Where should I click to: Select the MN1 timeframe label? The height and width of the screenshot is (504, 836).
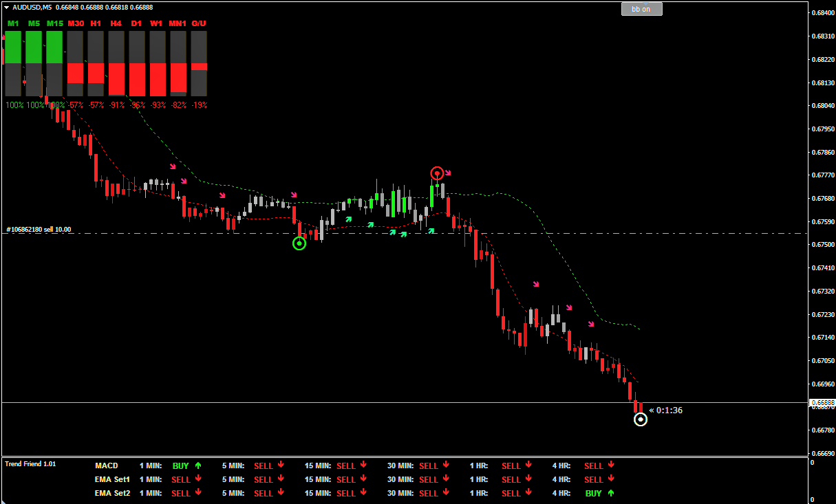pyautogui.click(x=178, y=23)
